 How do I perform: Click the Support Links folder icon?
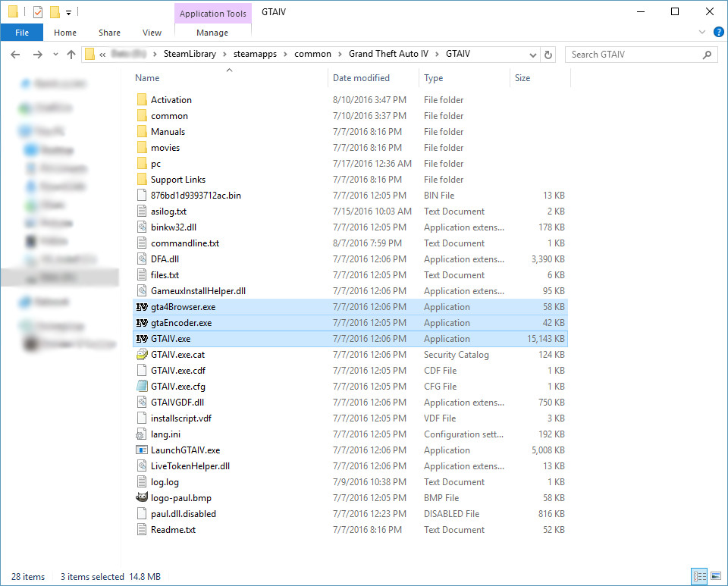coord(142,180)
